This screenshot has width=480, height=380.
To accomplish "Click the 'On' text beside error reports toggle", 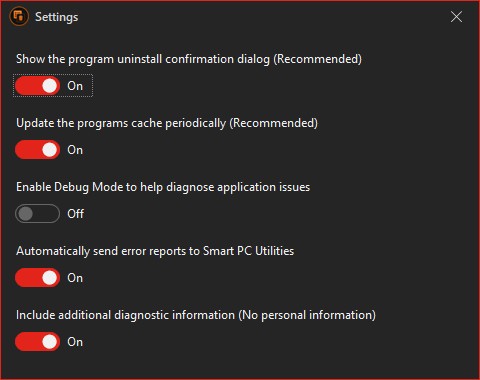I will pyautogui.click(x=75, y=278).
